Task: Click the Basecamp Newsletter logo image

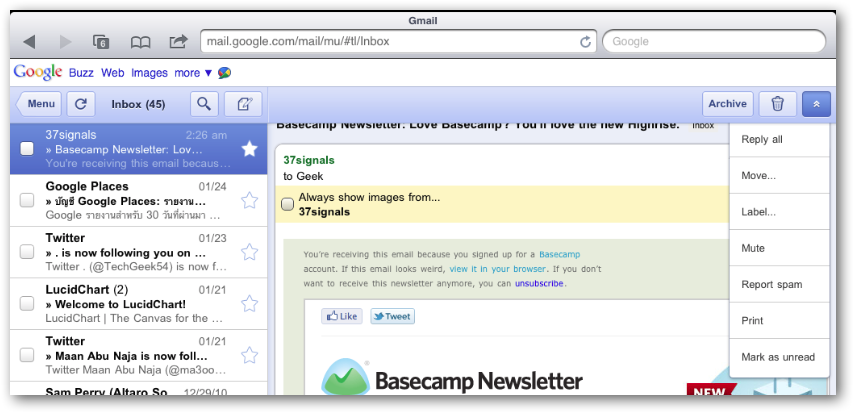Action: (x=452, y=378)
